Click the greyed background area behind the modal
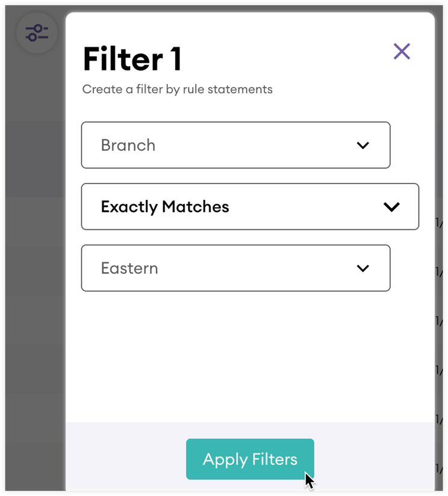The width and height of the screenshot is (448, 496). 36,241
